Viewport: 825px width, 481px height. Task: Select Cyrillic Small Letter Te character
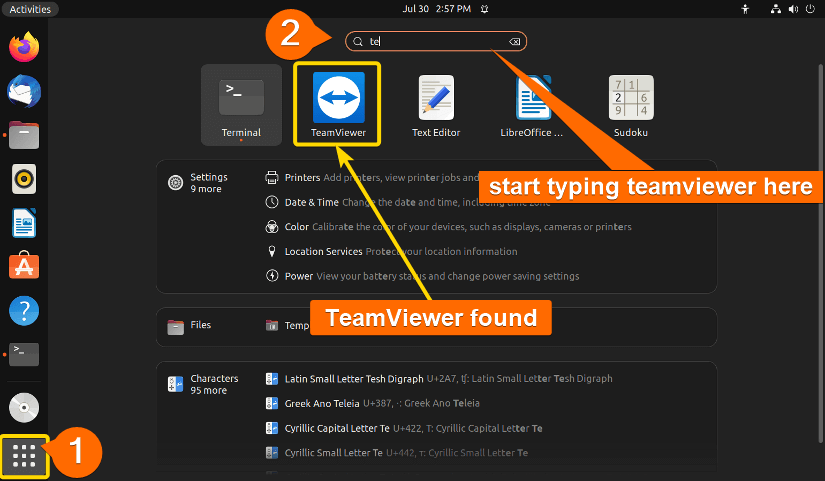(x=397, y=453)
